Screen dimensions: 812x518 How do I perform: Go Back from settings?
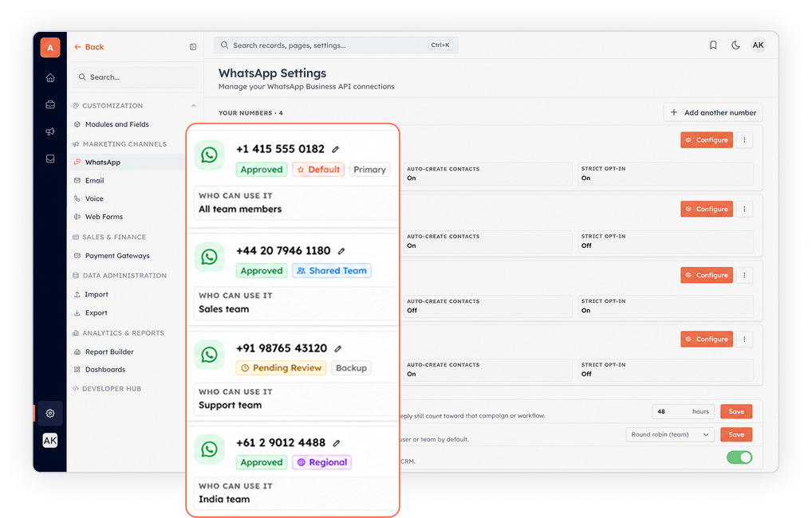(89, 47)
